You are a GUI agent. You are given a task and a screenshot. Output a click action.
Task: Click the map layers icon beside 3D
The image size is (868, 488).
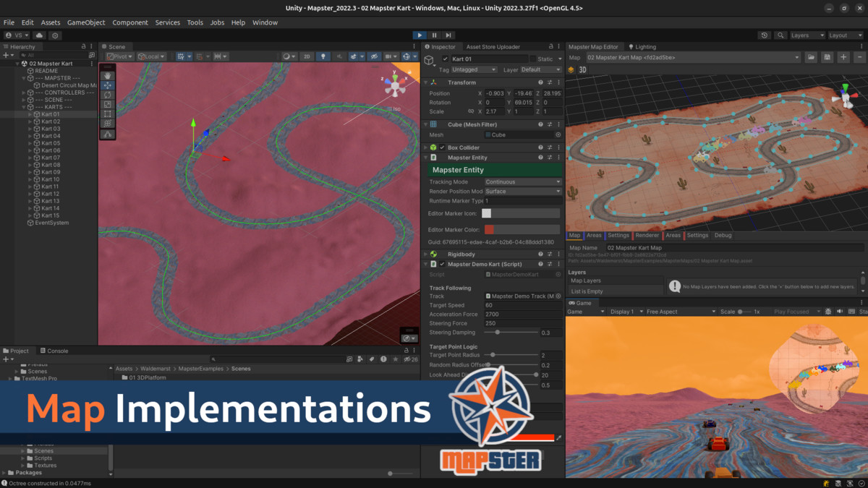point(571,70)
